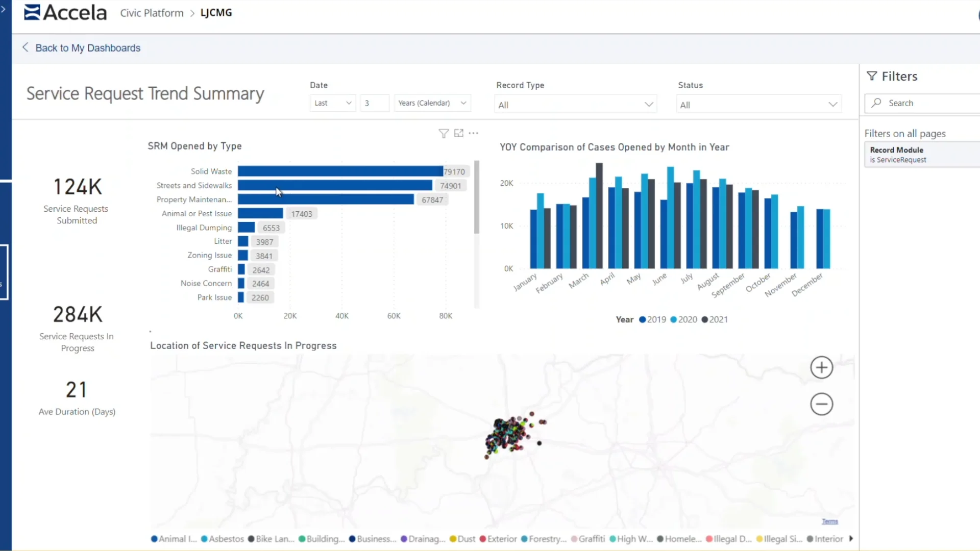Open the Status dropdown
This screenshot has width=980, height=551.
[759, 105]
